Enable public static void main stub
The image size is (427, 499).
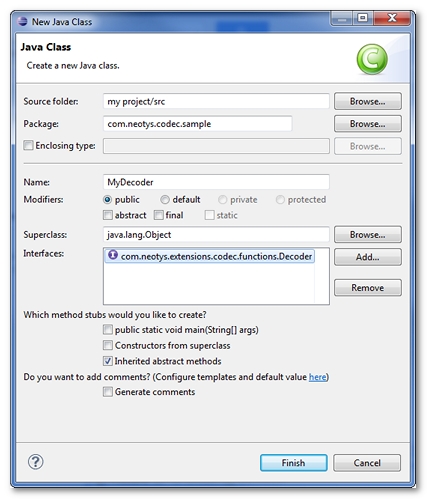coord(108,330)
